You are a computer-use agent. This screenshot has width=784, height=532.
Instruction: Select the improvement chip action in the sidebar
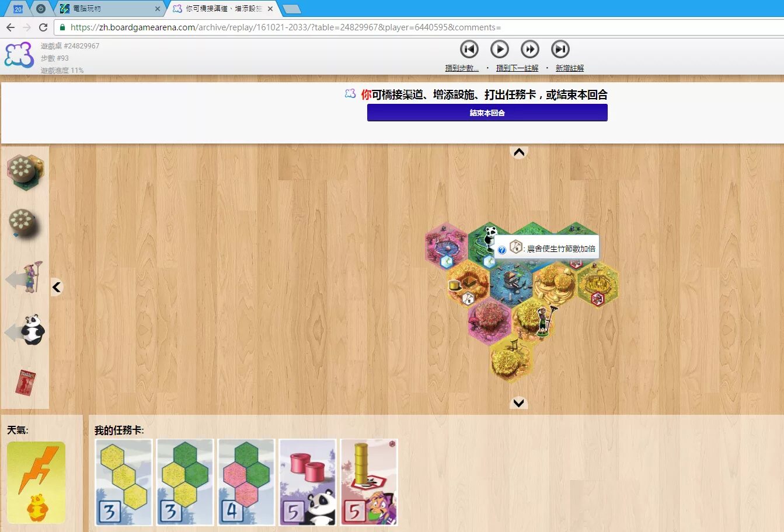24,224
